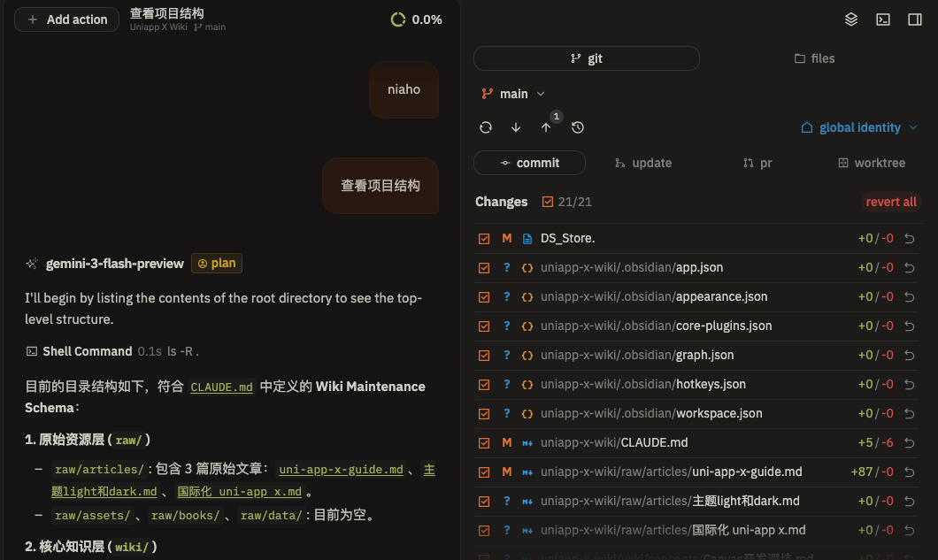This screenshot has width=938, height=560.
Task: Revert changes for workspace.json
Action: click(910, 413)
